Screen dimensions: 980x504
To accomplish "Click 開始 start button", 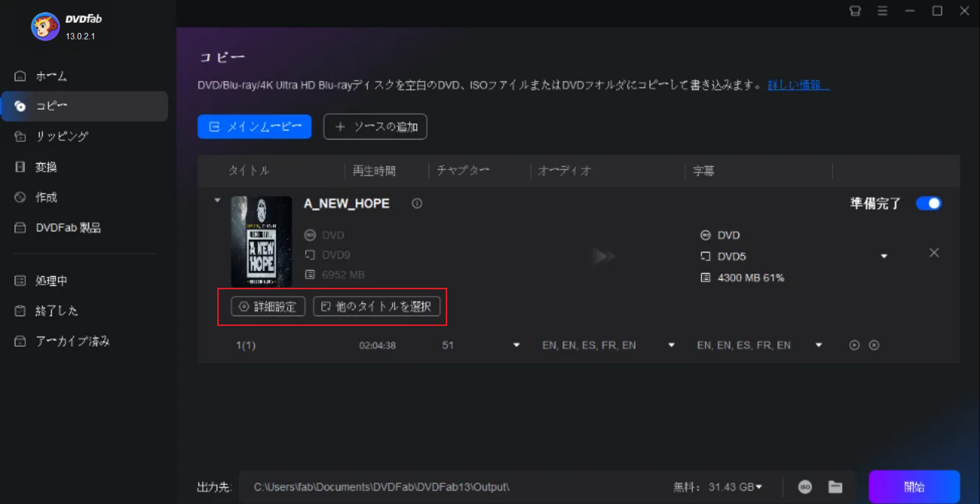I will tap(914, 487).
